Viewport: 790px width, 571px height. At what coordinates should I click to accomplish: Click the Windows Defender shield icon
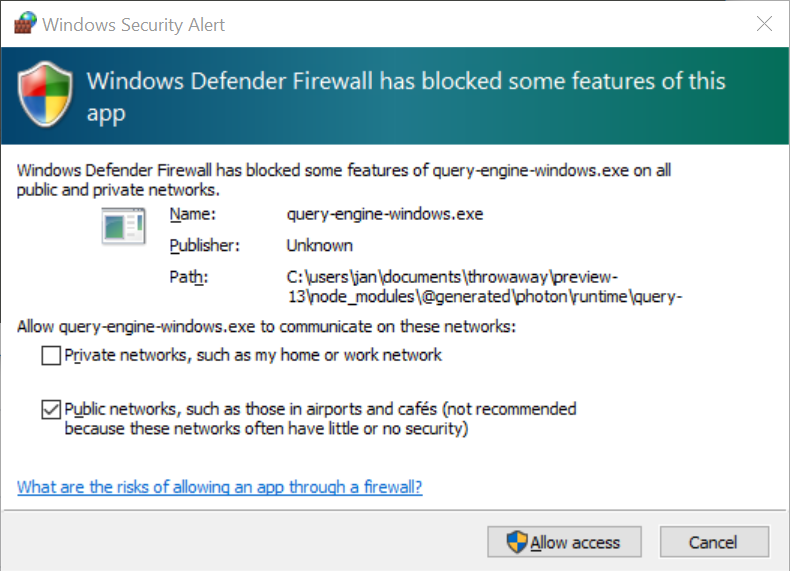pos(45,95)
